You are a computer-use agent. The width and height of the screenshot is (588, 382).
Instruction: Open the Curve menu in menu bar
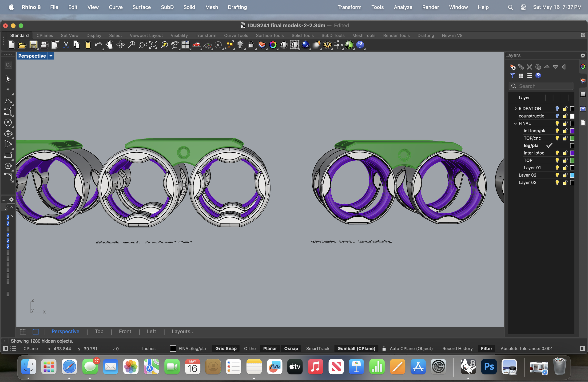click(116, 7)
